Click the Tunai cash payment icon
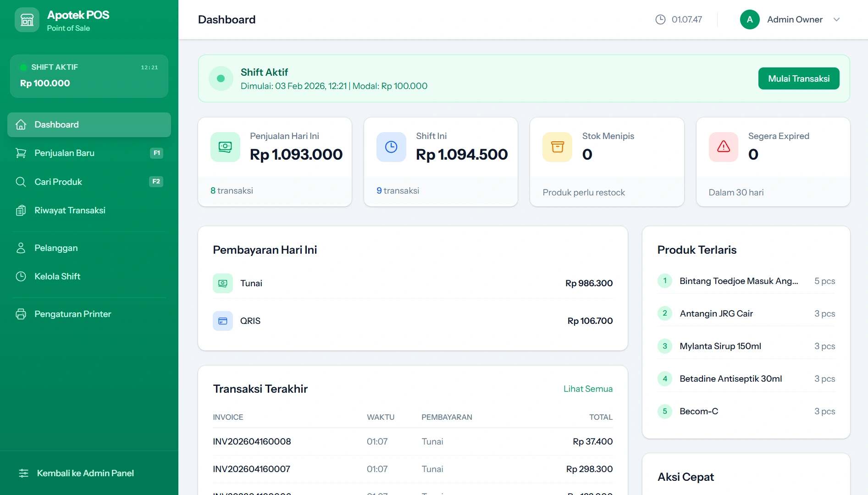The height and width of the screenshot is (495, 868). (x=223, y=283)
